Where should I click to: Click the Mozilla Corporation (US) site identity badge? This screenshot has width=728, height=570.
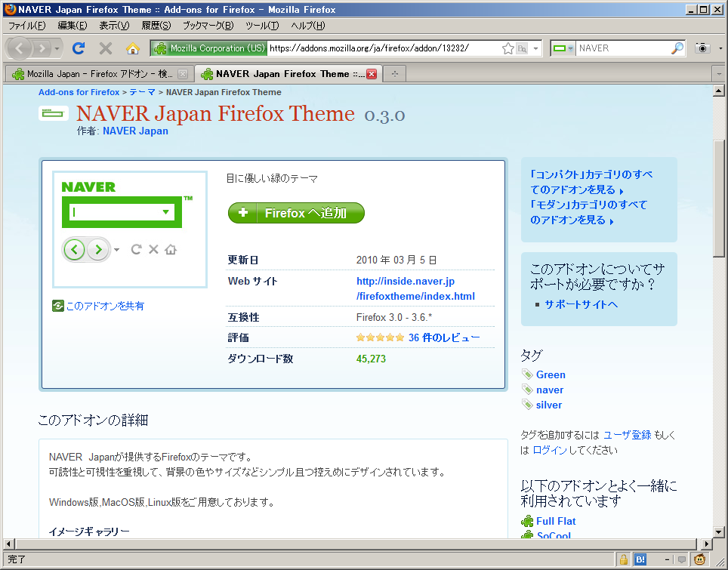pyautogui.click(x=209, y=48)
